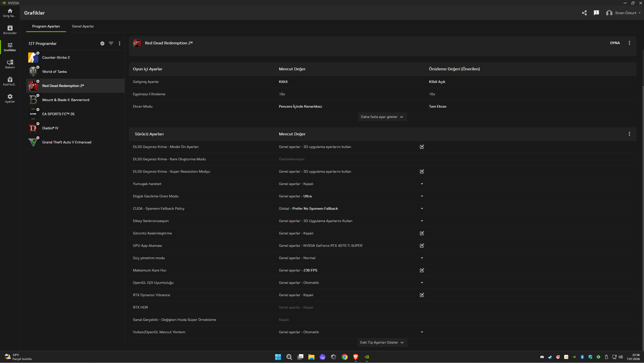This screenshot has width=644, height=363.
Task: Open the Kod Kullan redeem gift icon
Action: [x=10, y=81]
